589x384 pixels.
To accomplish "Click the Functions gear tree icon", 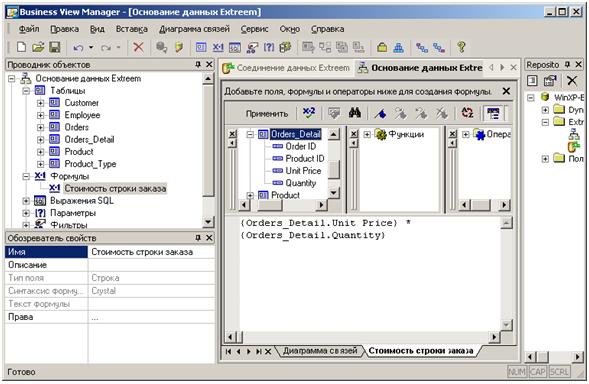I will click(x=381, y=135).
